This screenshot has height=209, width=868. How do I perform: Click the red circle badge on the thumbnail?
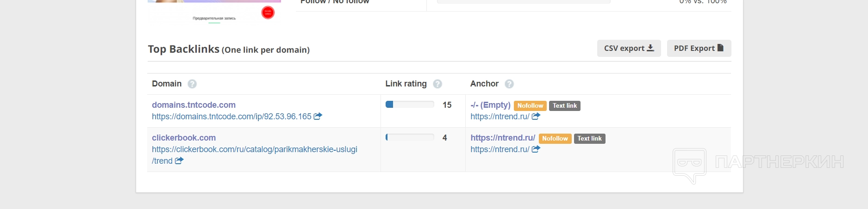coord(268,12)
